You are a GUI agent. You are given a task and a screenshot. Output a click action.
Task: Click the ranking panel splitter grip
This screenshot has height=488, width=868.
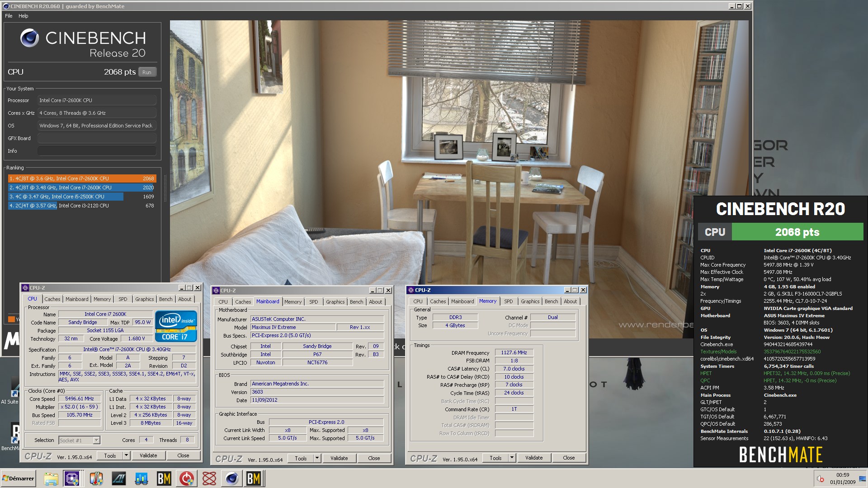pyautogui.click(x=165, y=188)
